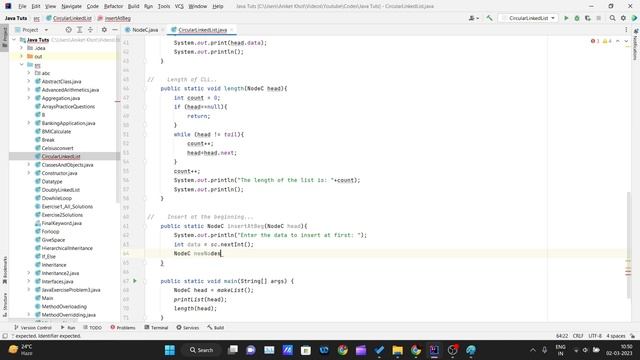Open the Problems tool window

123,327
